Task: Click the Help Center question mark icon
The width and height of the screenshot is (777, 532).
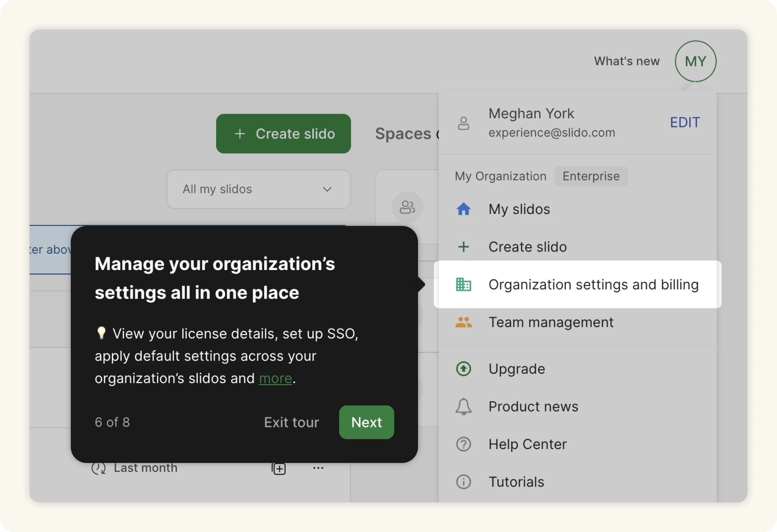Action: point(463,444)
